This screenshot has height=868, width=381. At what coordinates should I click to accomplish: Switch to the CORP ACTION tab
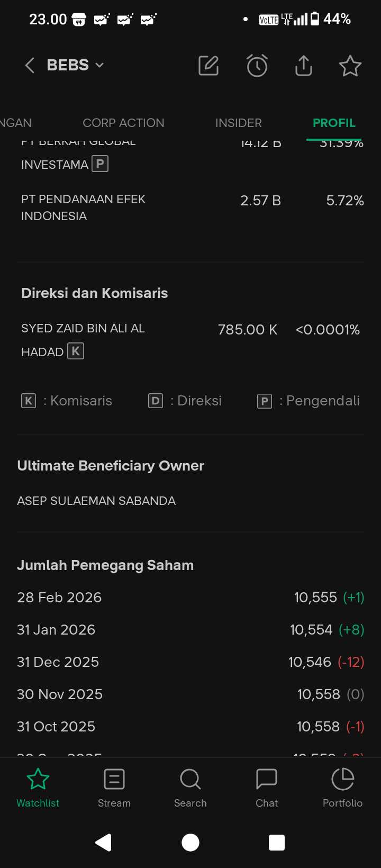tap(123, 123)
